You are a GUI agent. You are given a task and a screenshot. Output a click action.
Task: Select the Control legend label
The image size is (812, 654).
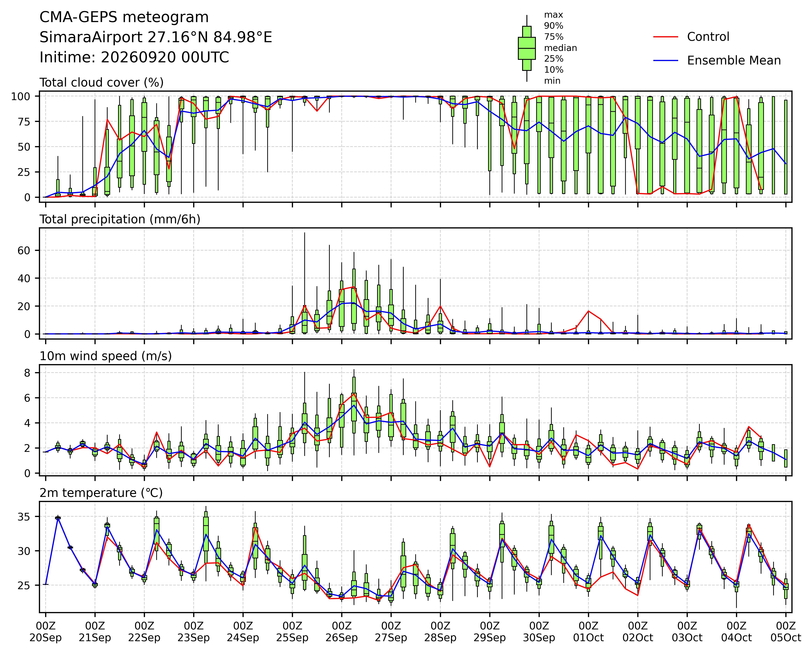[708, 37]
